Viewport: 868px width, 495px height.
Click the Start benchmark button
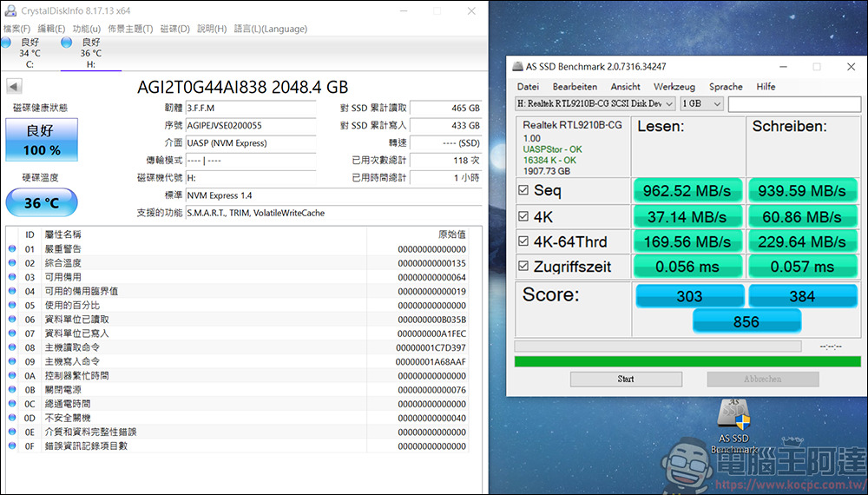coord(626,379)
